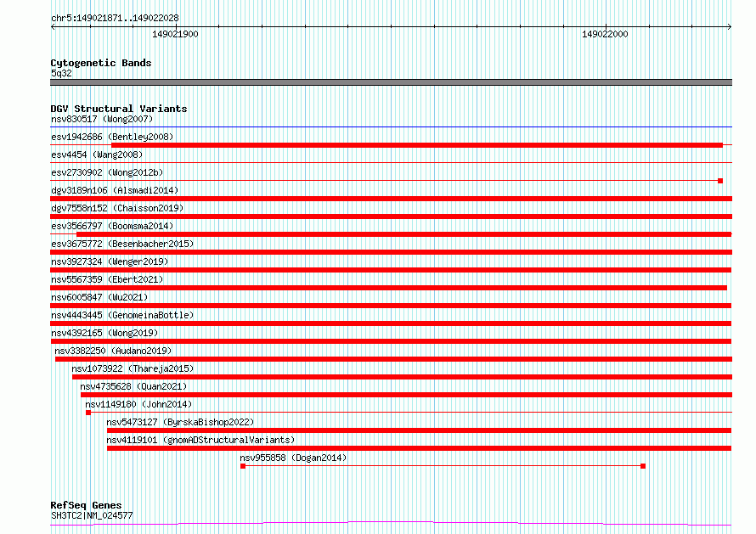Screen dimensions: 756x534
Task: Click the esv3675772 (Besenbacher2015) label
Action: tap(122, 244)
